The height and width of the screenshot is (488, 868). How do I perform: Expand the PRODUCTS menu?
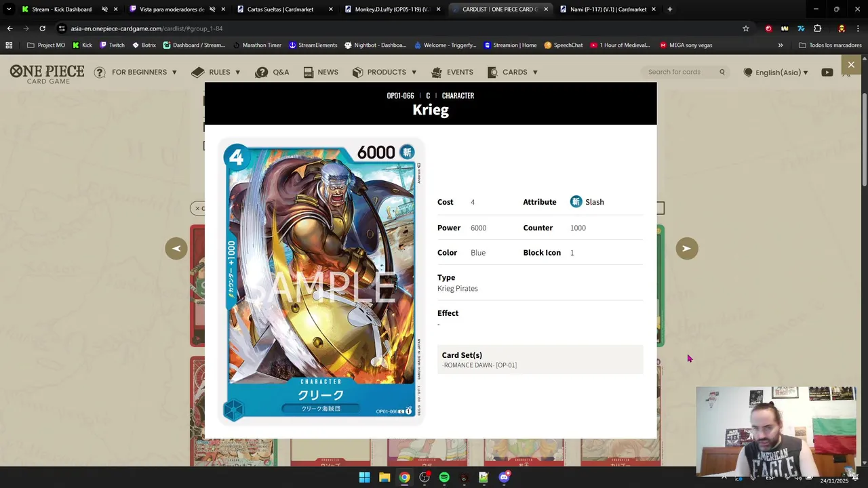tap(384, 72)
